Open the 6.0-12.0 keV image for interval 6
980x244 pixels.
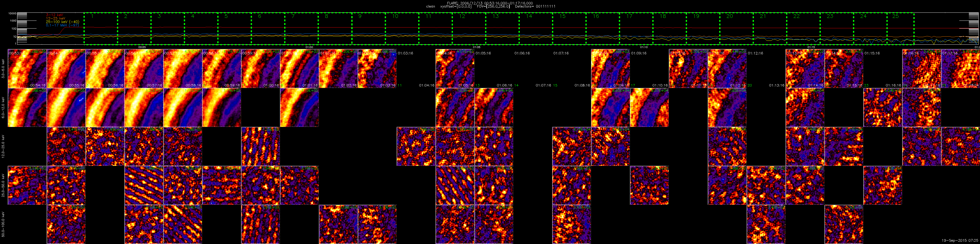pyautogui.click(x=221, y=107)
